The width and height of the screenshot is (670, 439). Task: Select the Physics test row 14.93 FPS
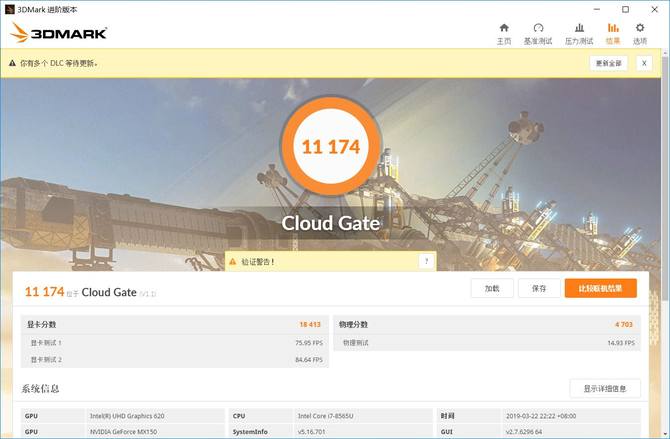487,343
